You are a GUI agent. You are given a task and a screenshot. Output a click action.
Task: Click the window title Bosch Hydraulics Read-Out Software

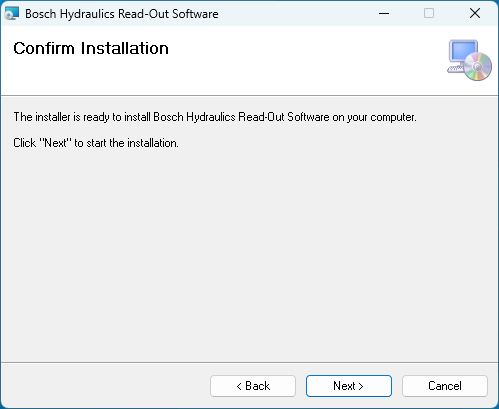point(122,14)
